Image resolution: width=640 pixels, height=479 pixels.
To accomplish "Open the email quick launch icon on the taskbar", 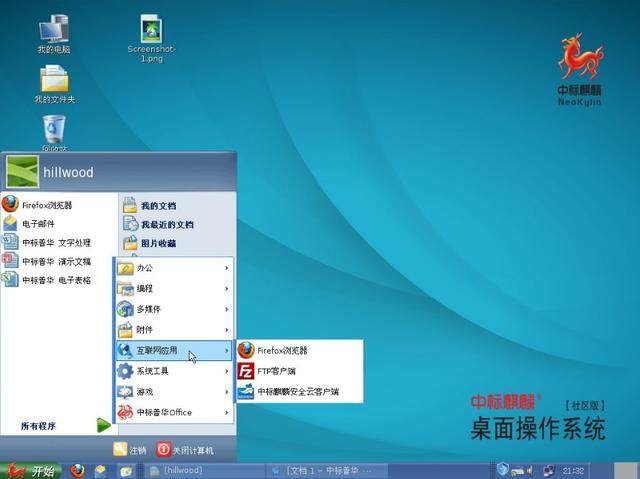I will (x=100, y=471).
